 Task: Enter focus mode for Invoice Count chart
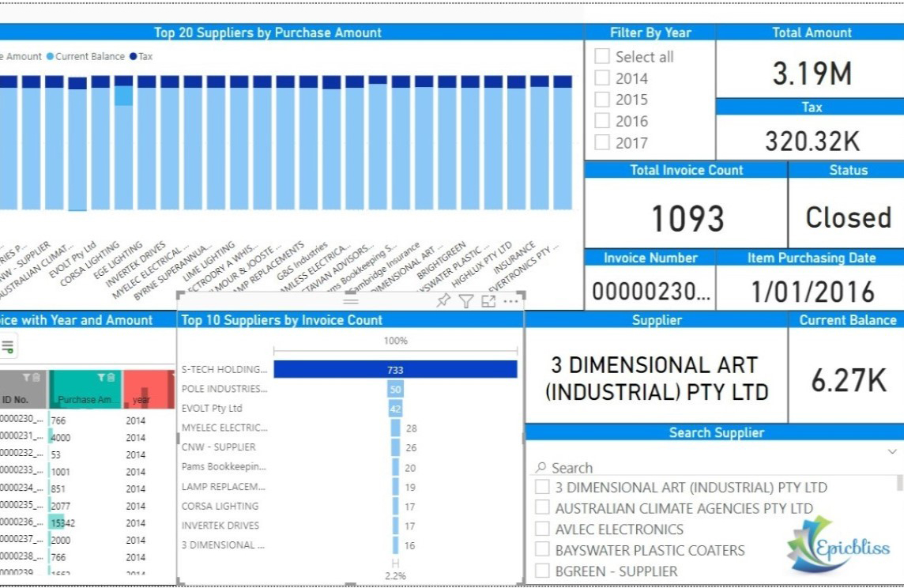point(488,301)
